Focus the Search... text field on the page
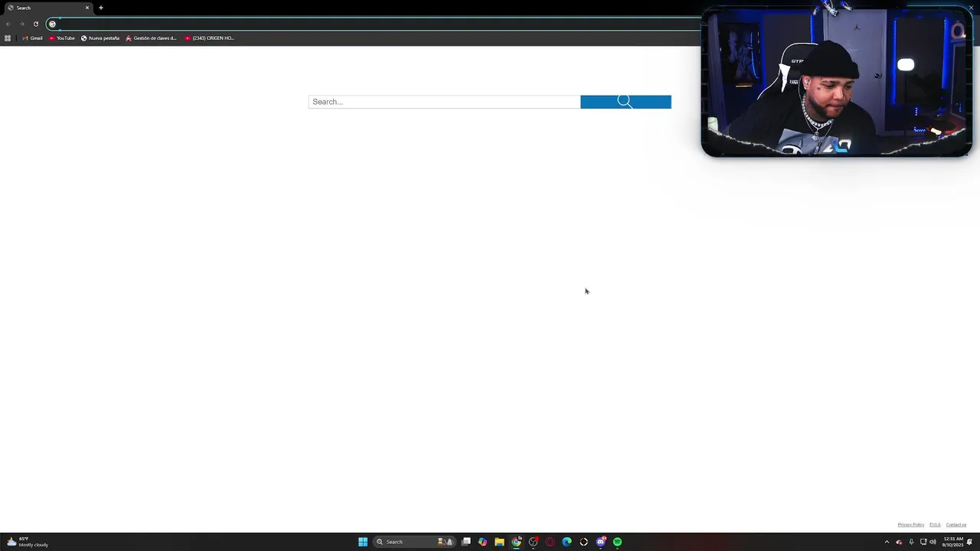 click(444, 102)
